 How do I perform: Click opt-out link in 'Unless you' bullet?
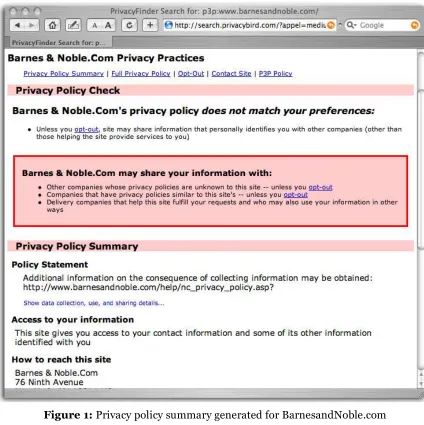(x=87, y=129)
